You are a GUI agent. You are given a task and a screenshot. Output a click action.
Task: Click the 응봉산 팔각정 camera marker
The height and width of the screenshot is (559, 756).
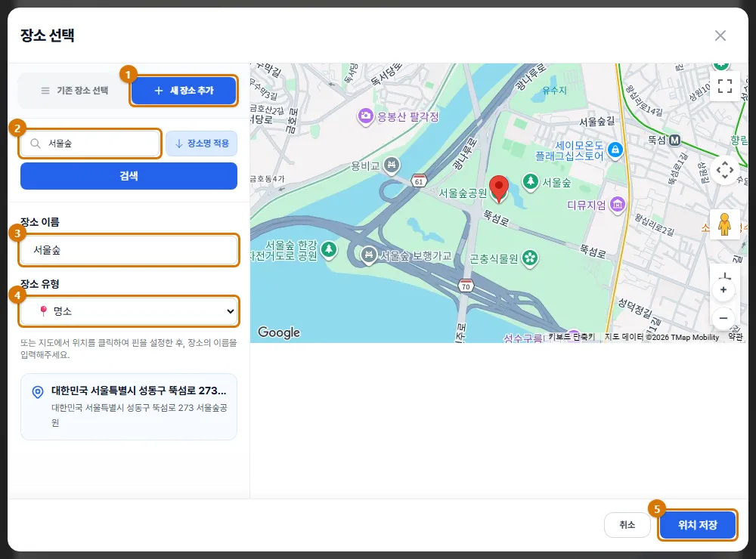point(366,116)
